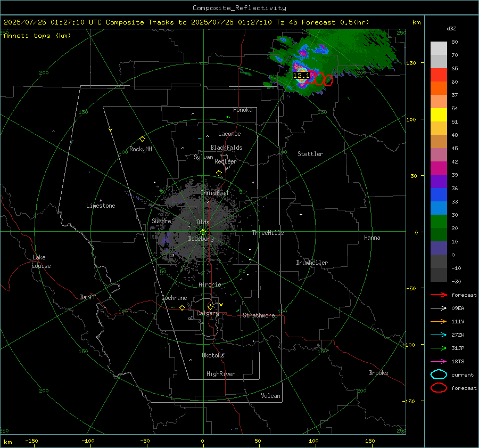Click the green arrow marker left of Ponoka
479x448 pixels.
(228, 117)
